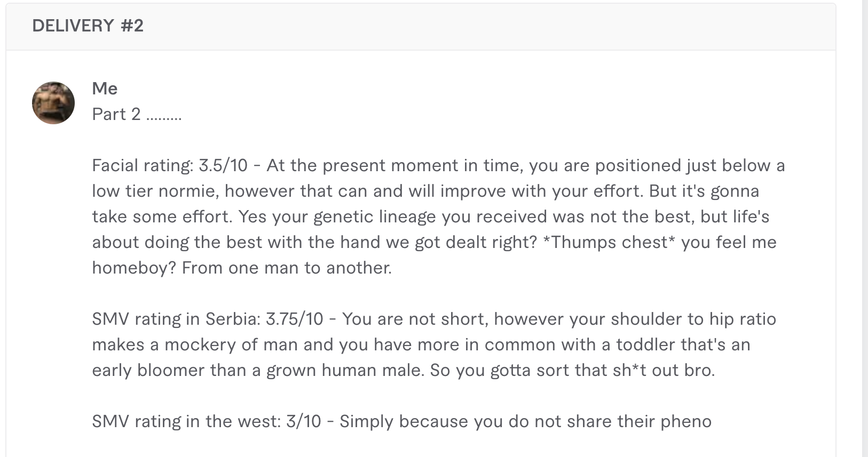Click the "Part 2 ........." line

137,114
